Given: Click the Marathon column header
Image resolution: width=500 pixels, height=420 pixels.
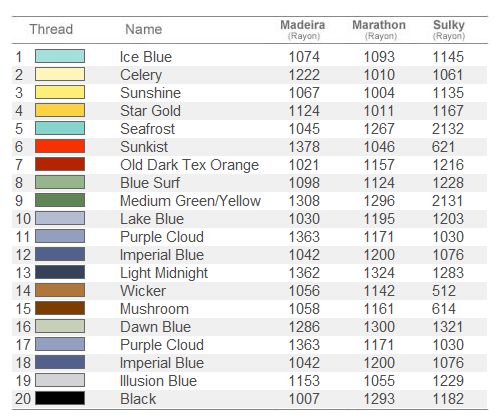Looking at the screenshot, I should tap(379, 29).
